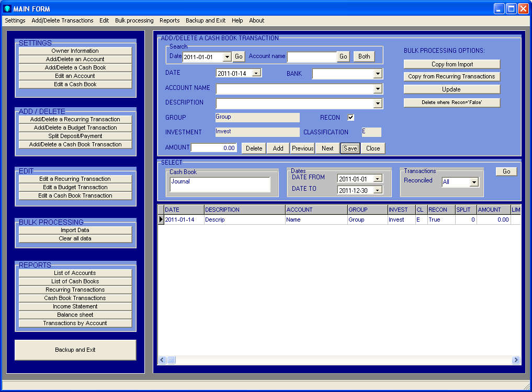
Task: Select Add/Delete a Budget Transaction
Action: point(75,127)
